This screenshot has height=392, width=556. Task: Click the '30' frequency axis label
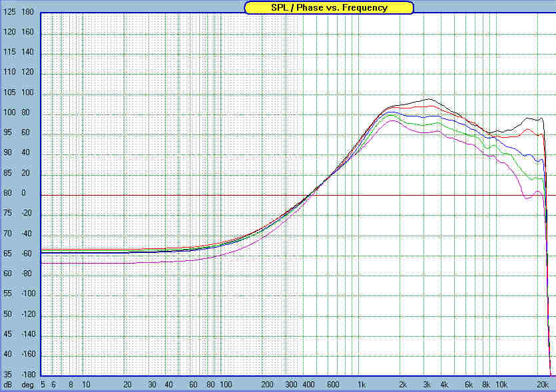point(152,385)
